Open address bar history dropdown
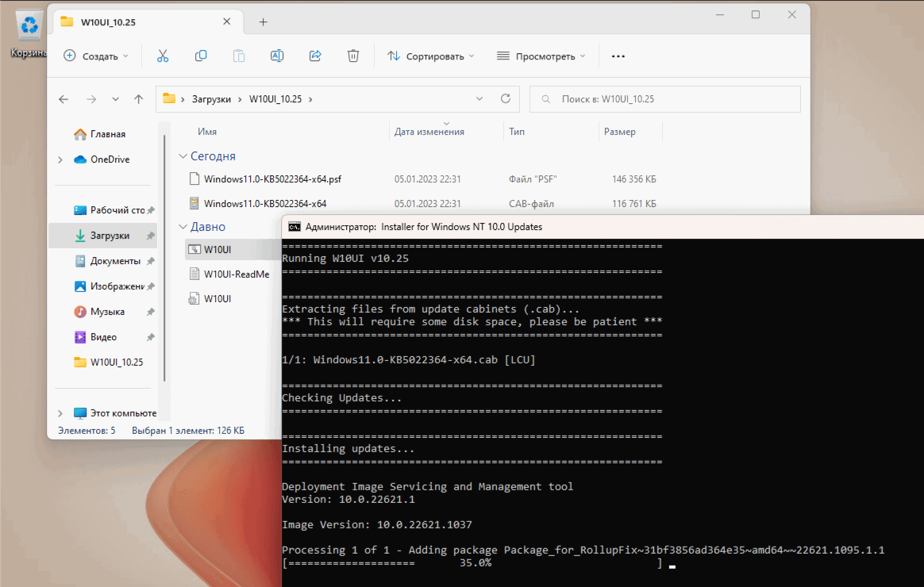The image size is (924, 587). click(x=479, y=98)
